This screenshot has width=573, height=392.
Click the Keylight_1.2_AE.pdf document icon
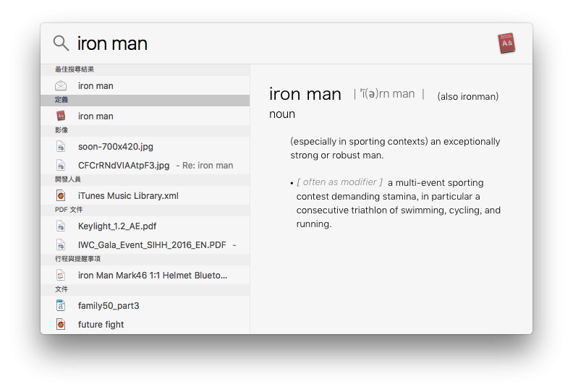tap(61, 226)
